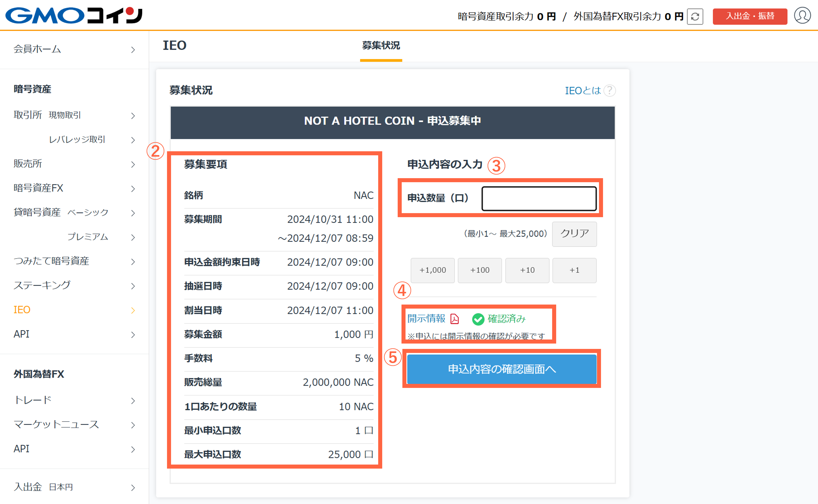Image resolution: width=818 pixels, height=504 pixels.
Task: Click the 銘柄 value NAC
Action: (x=363, y=195)
